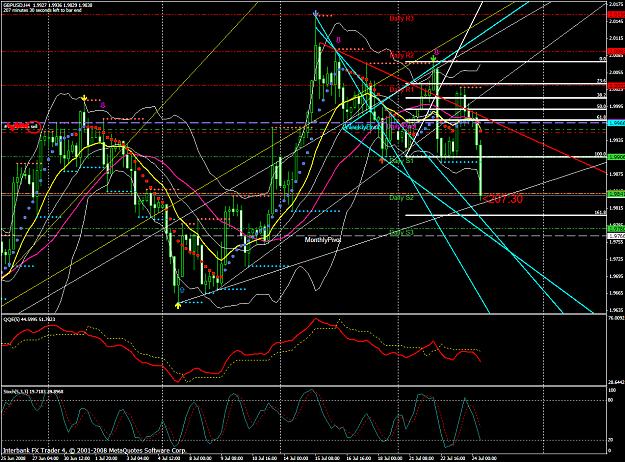Select the Daily R3 label
Screen dimensions: 625x462
(402, 18)
